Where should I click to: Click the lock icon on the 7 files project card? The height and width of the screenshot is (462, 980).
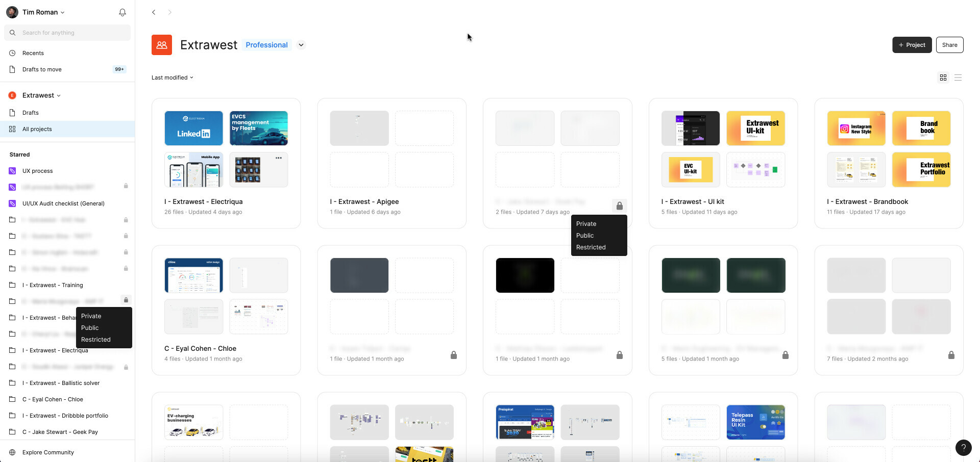951,355
